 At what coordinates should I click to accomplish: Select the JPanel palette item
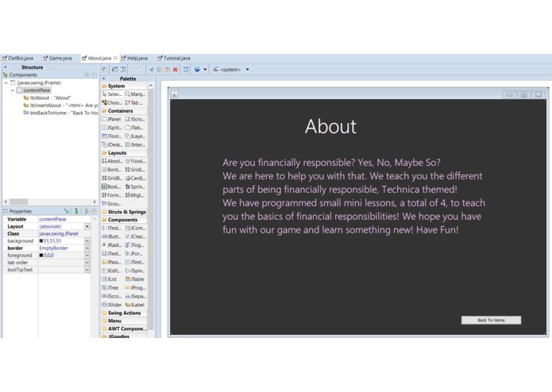coord(111,119)
